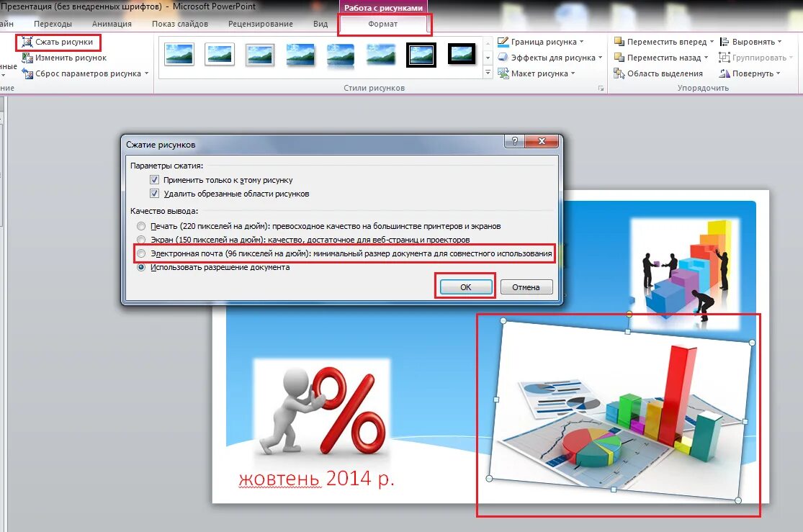
Task: Select the staircase blocks image on slide
Action: coord(685,274)
